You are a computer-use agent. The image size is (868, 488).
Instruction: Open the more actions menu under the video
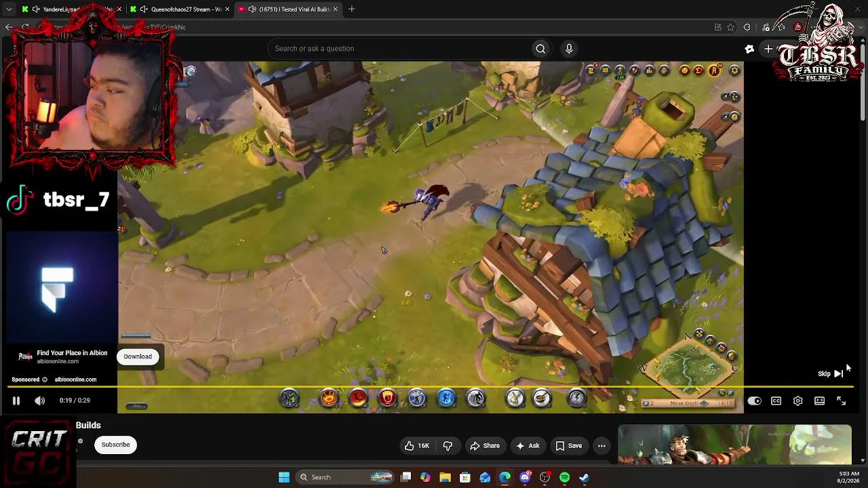pyautogui.click(x=601, y=445)
